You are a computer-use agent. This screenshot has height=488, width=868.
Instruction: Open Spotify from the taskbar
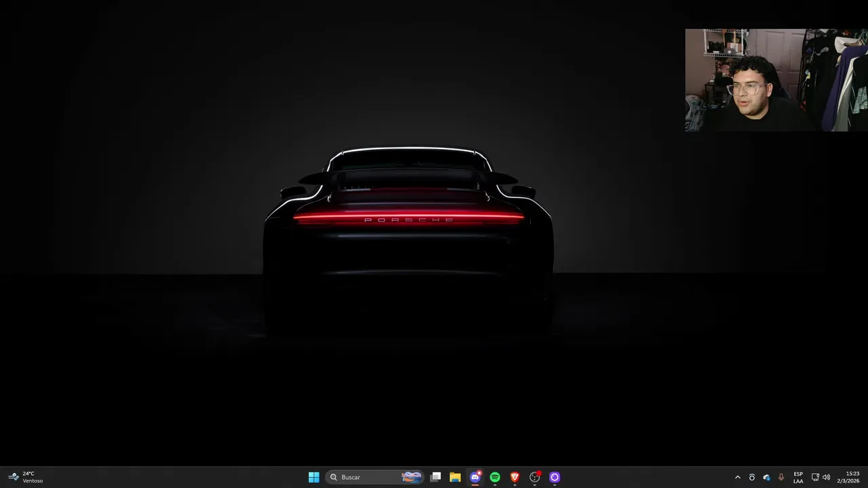tap(495, 477)
